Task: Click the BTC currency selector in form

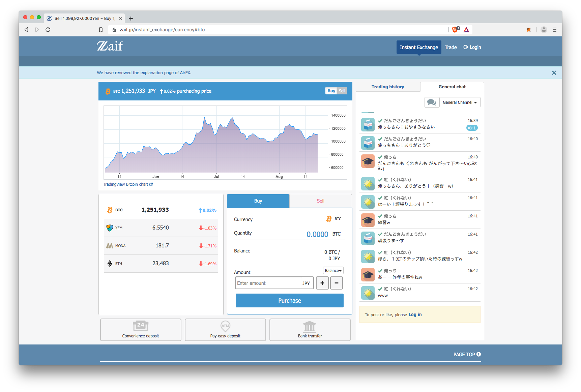Action: pos(334,219)
